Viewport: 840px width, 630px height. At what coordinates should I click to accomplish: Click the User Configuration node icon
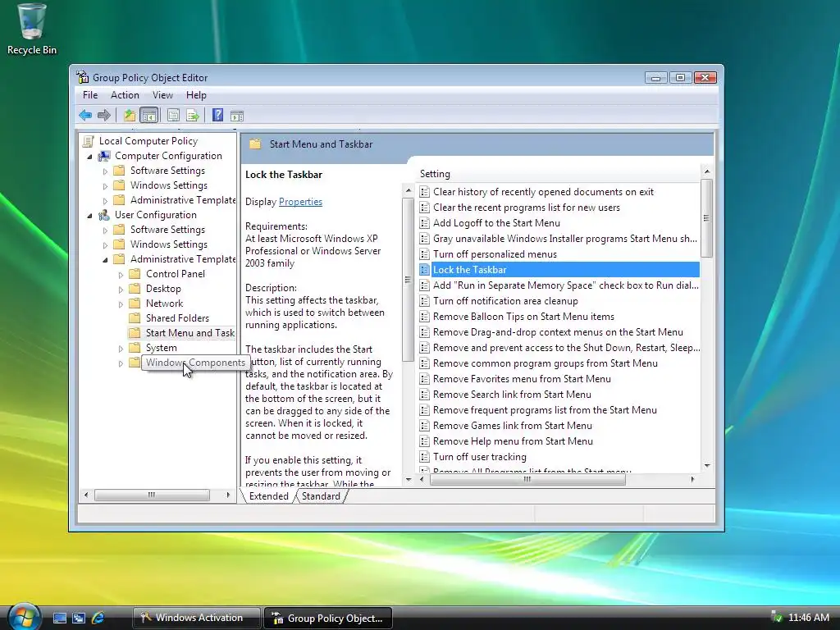(x=104, y=215)
